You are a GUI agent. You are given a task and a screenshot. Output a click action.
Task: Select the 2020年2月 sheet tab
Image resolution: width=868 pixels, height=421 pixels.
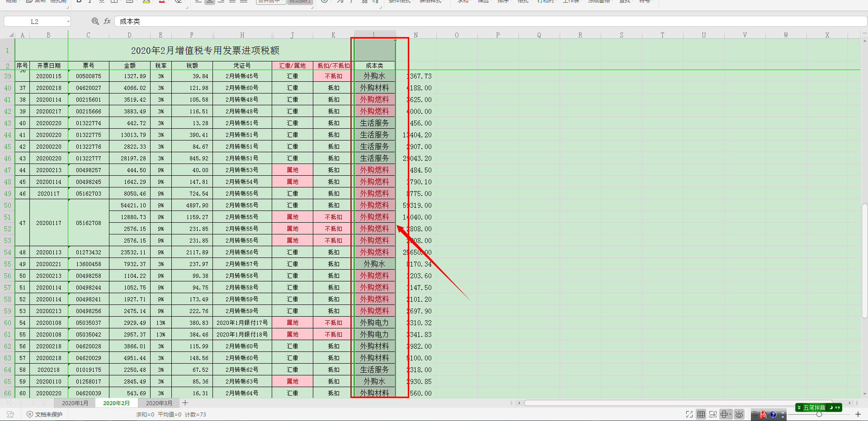[x=116, y=403]
